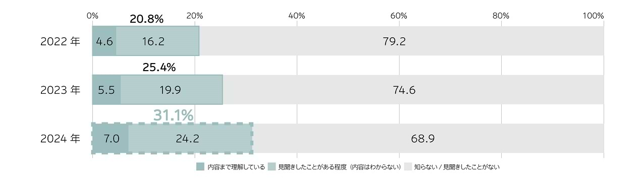Screen dimensions: 644x183
Task: Click the light teal legend swatch for 見聞きしたことがある程度
Action: (x=271, y=166)
